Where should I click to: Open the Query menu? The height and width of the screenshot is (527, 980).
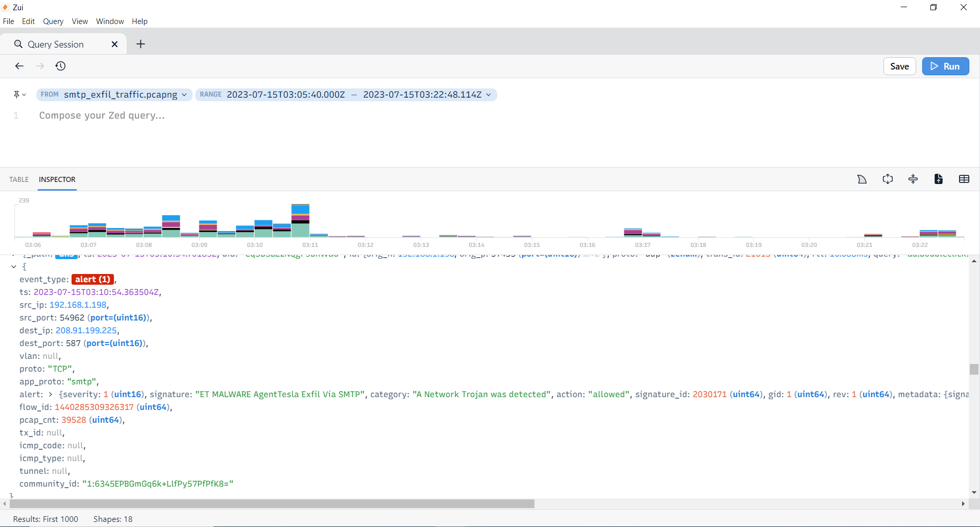(x=53, y=21)
